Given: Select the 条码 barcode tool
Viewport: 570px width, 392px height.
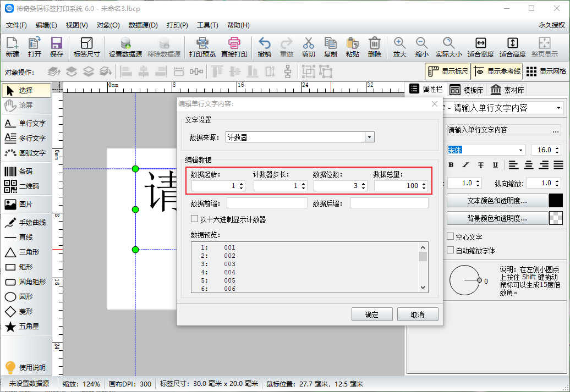Looking at the screenshot, I should click(x=26, y=171).
